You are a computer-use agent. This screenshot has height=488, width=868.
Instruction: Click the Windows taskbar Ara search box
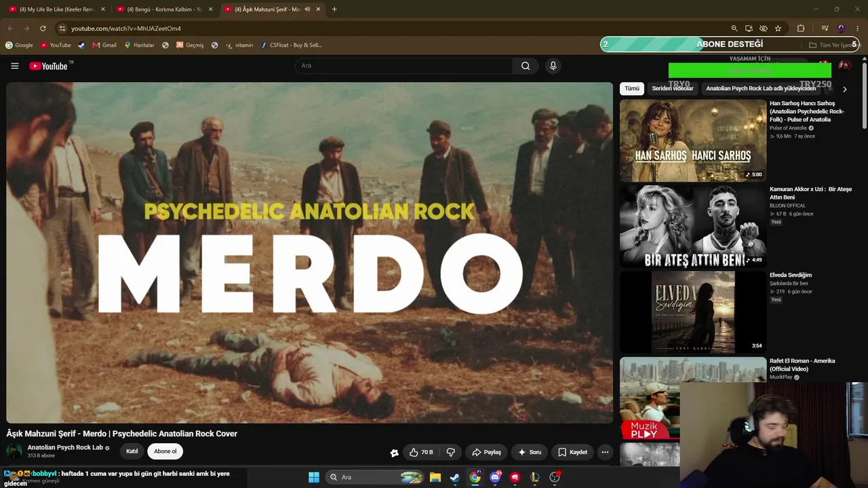click(375, 477)
